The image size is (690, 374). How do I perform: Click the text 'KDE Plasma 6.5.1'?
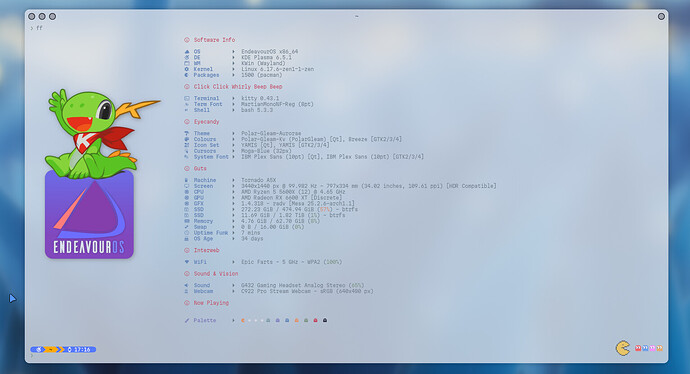(x=266, y=57)
